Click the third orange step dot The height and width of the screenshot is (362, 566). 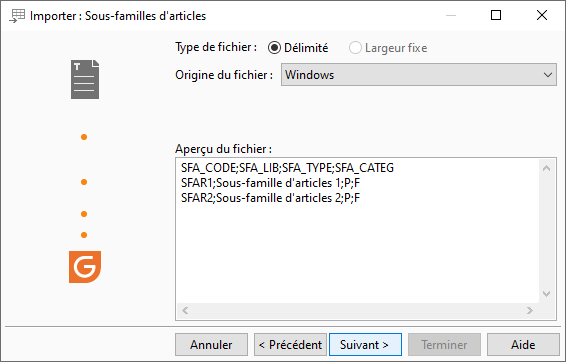click(x=84, y=214)
